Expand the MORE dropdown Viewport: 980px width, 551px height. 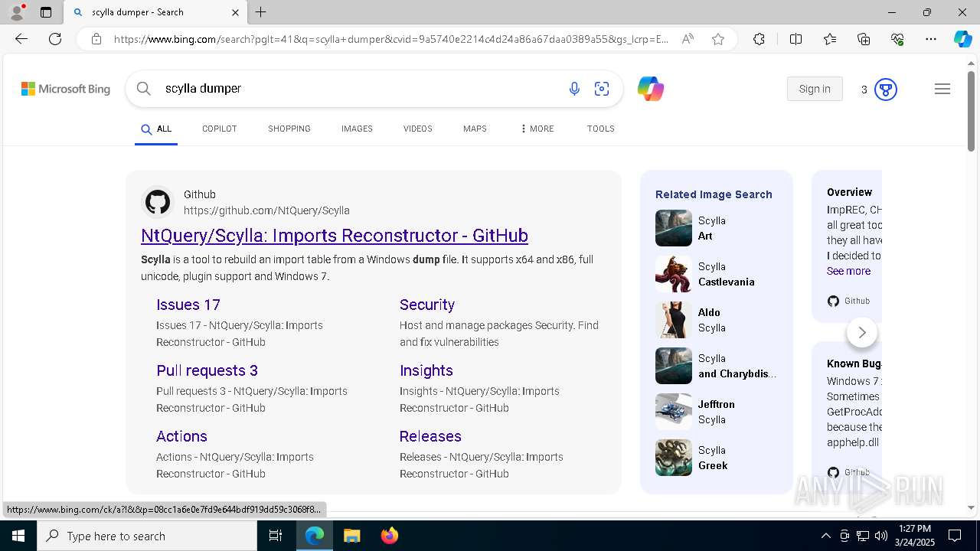537,129
